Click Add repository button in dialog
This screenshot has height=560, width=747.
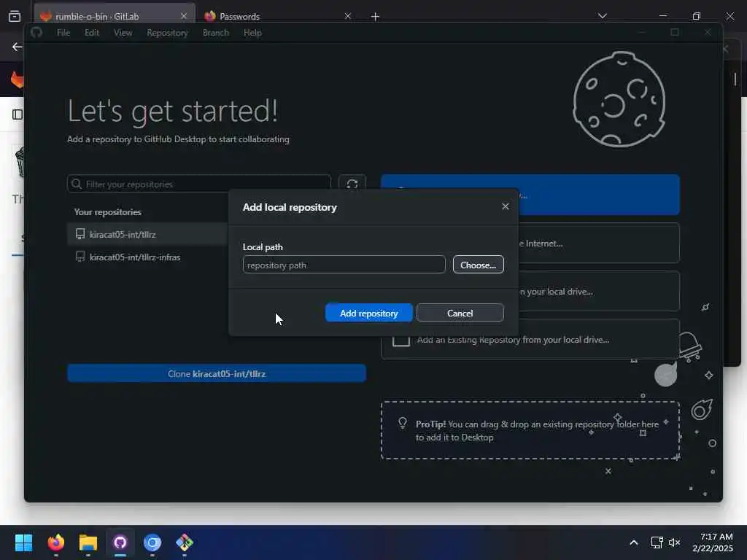pyautogui.click(x=368, y=313)
